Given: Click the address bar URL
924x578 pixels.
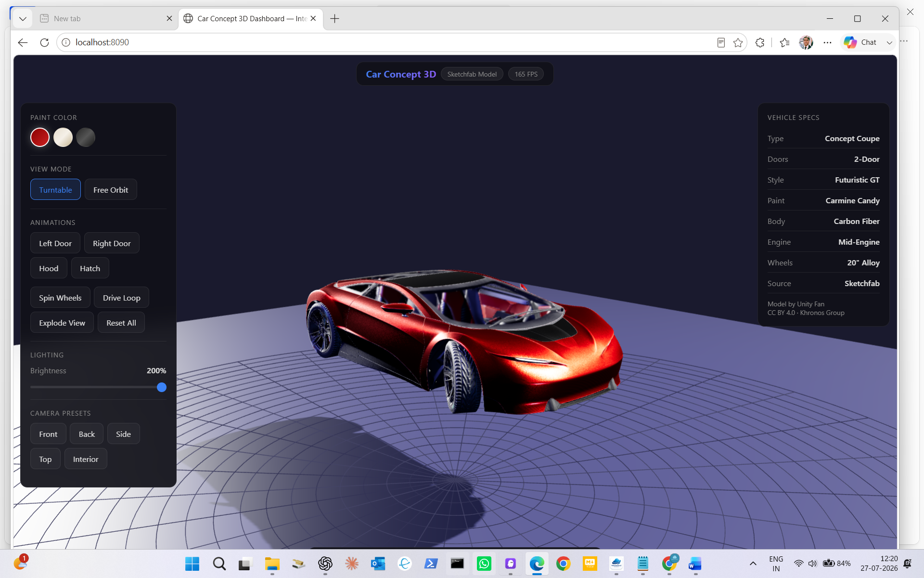Looking at the screenshot, I should point(103,42).
